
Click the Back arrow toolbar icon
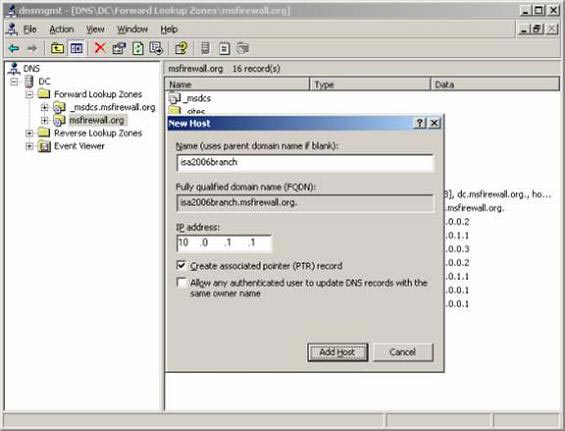tap(14, 48)
